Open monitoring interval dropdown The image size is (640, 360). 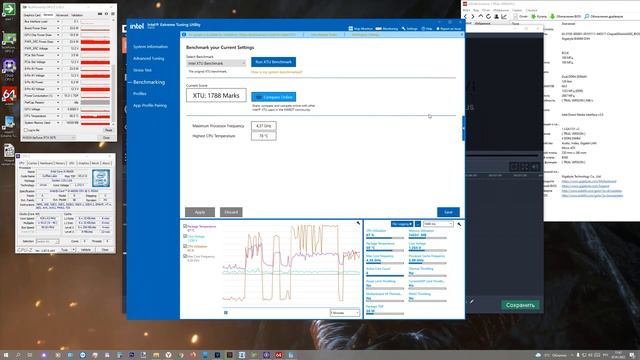[x=438, y=224]
